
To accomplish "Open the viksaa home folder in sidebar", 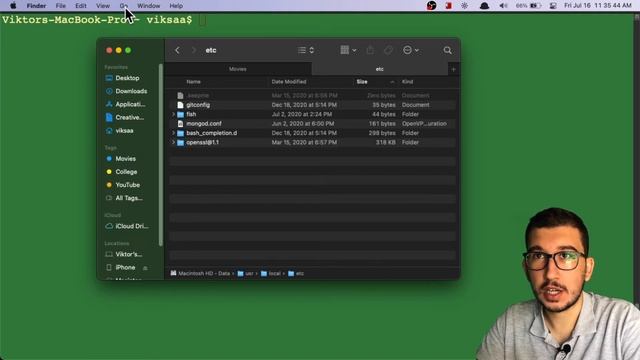I will coord(124,131).
